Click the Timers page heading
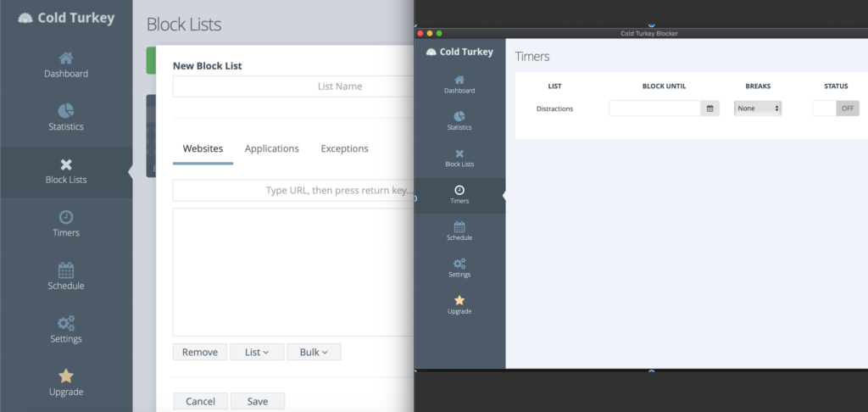This screenshot has width=868, height=412. pos(532,57)
